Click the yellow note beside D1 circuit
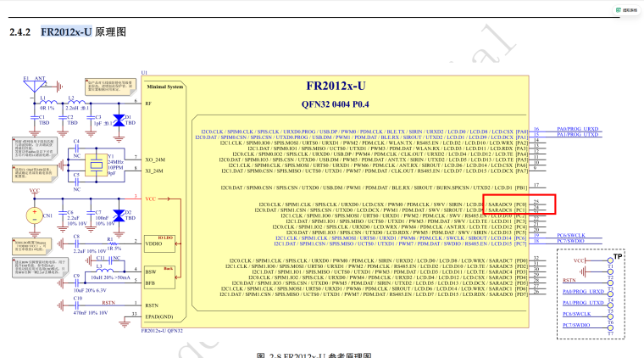 click(110, 87)
